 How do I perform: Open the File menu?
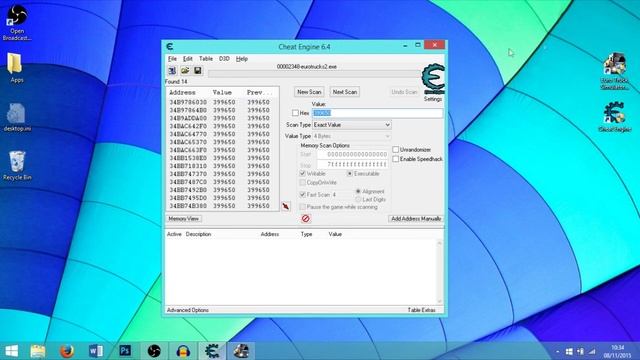tap(172, 59)
